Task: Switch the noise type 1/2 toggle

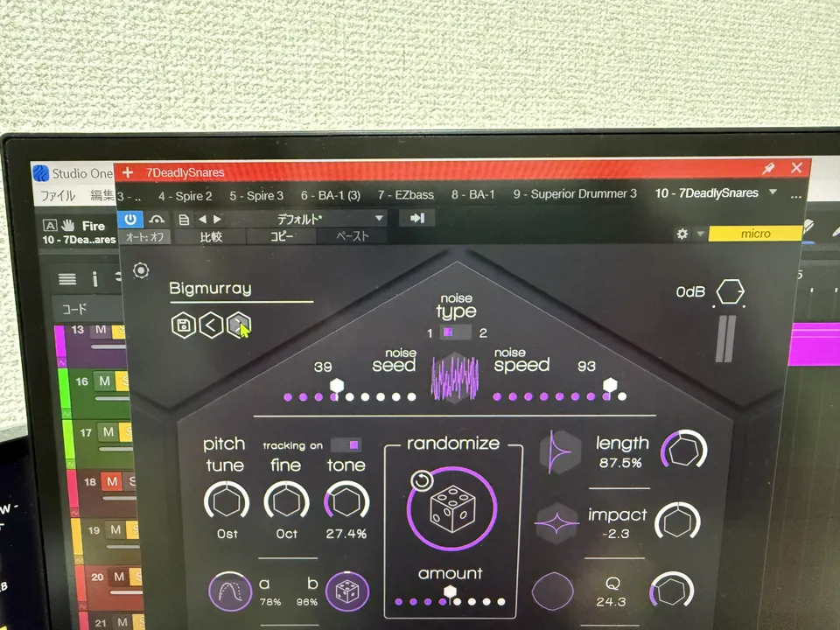Action: point(456,332)
